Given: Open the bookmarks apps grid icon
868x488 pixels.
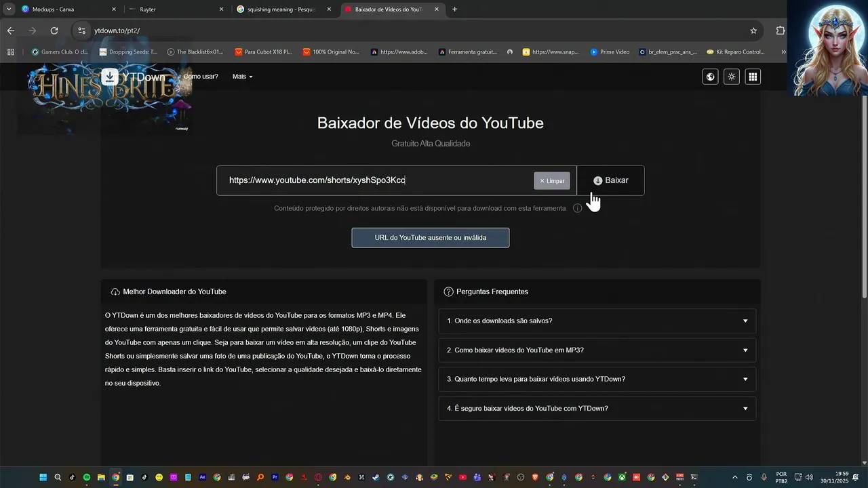Looking at the screenshot, I should tap(10, 52).
